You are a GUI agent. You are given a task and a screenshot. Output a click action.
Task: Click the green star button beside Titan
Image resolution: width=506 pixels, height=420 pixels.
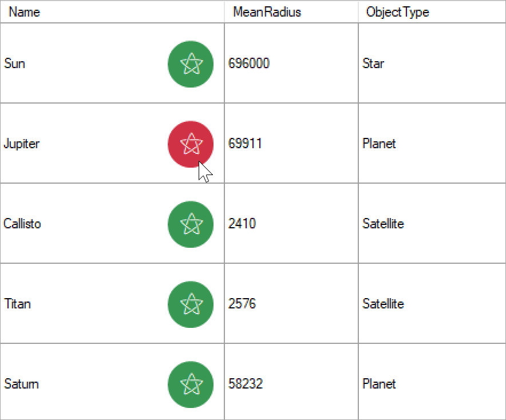[191, 304]
